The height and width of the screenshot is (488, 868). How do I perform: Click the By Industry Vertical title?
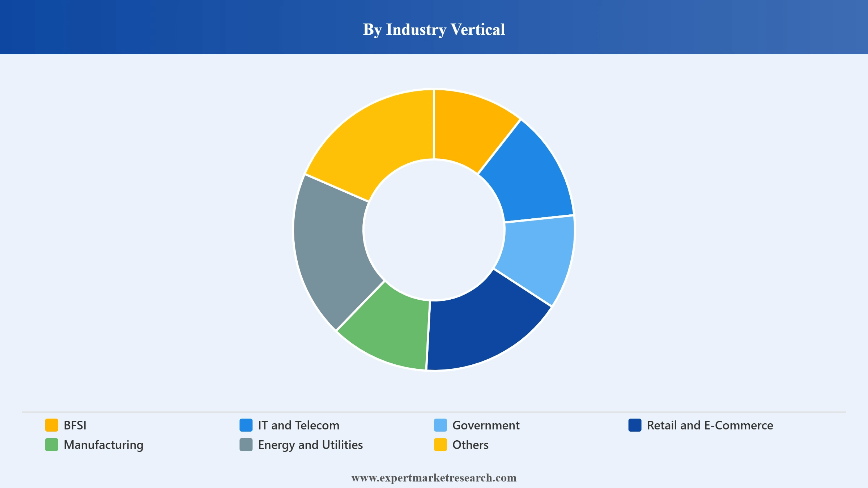coord(434,29)
